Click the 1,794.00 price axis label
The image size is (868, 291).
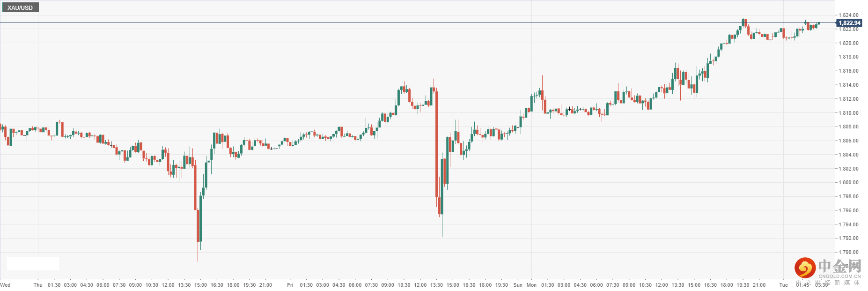848,224
